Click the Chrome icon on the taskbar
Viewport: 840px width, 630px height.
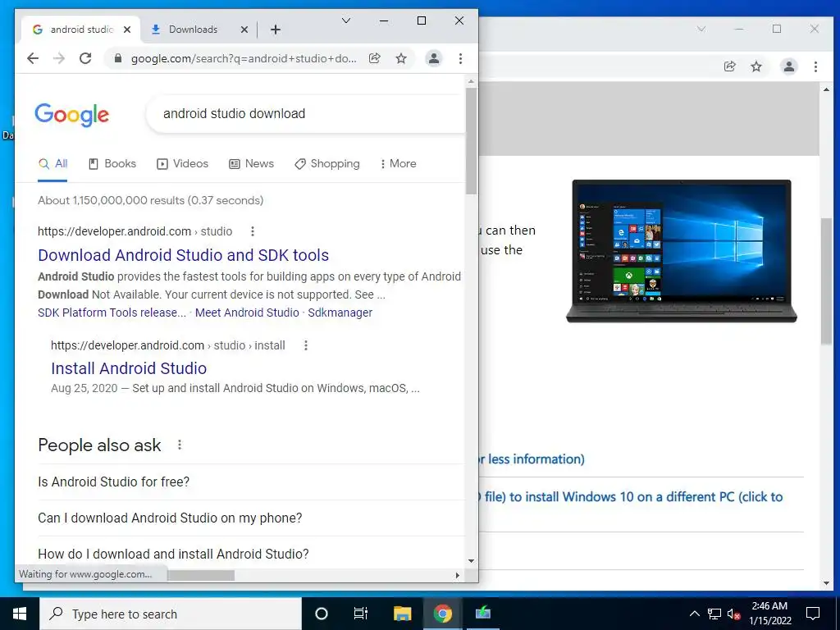click(x=442, y=614)
